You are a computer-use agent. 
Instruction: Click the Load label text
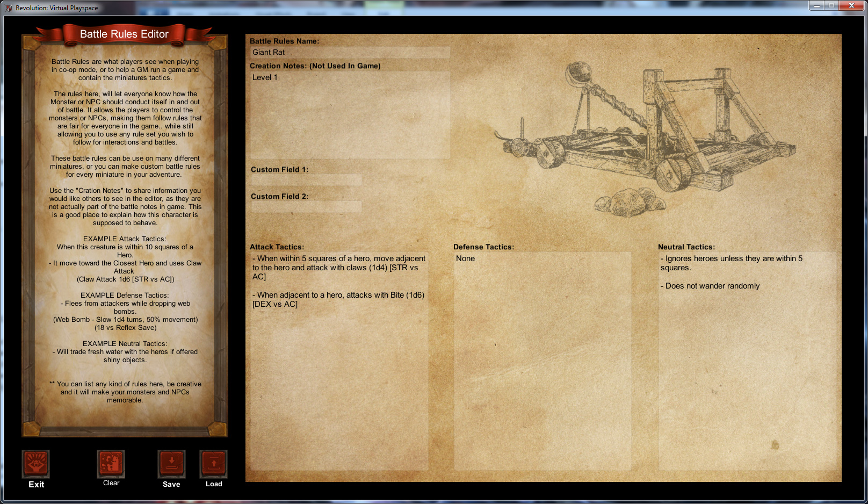213,484
